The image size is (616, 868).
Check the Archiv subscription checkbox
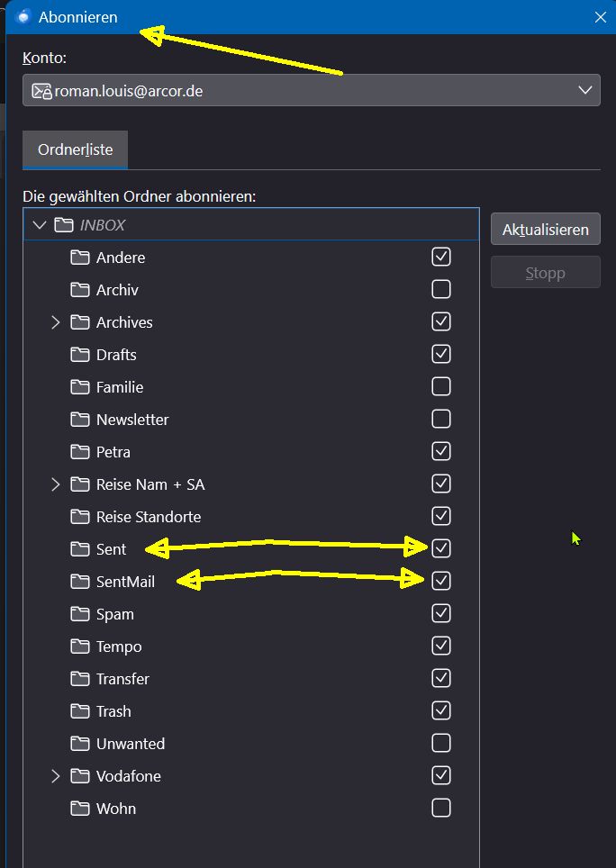pyautogui.click(x=441, y=289)
